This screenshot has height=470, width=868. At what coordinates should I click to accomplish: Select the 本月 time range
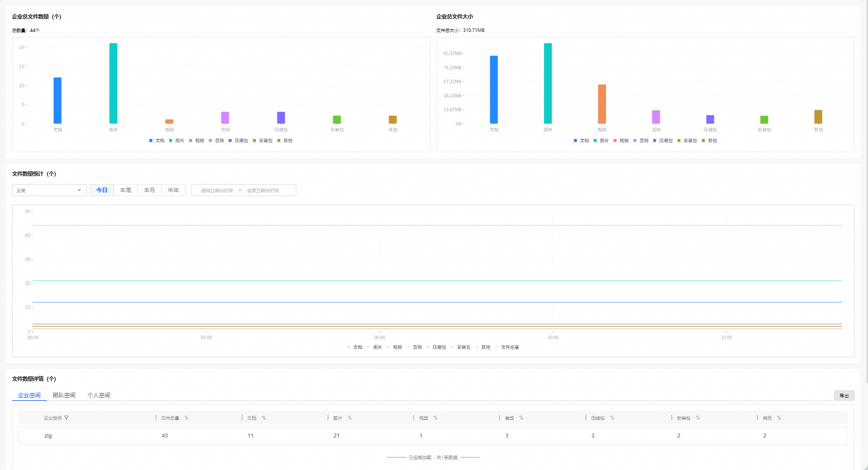[150, 190]
